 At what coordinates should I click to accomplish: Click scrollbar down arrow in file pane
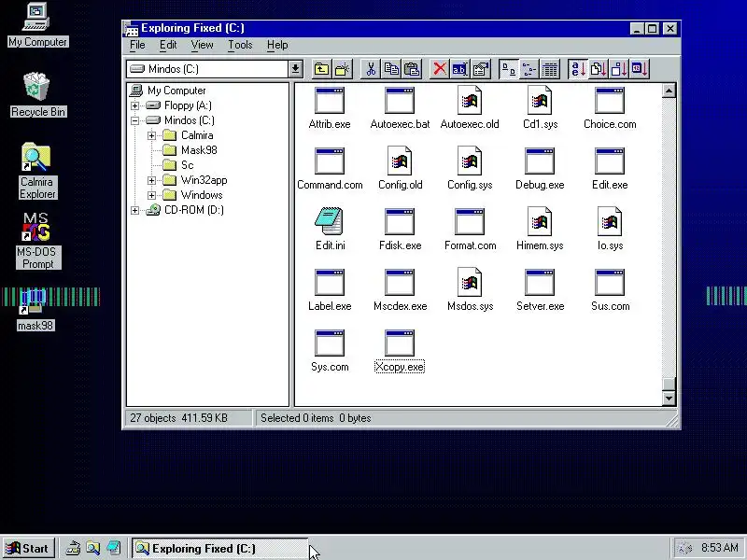pyautogui.click(x=669, y=399)
